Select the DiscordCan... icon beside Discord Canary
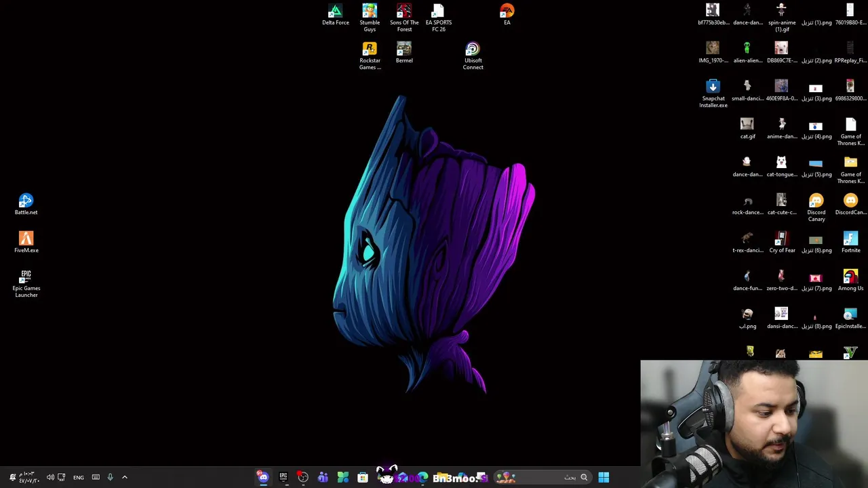Viewport: 868px width, 488px height. click(x=850, y=205)
